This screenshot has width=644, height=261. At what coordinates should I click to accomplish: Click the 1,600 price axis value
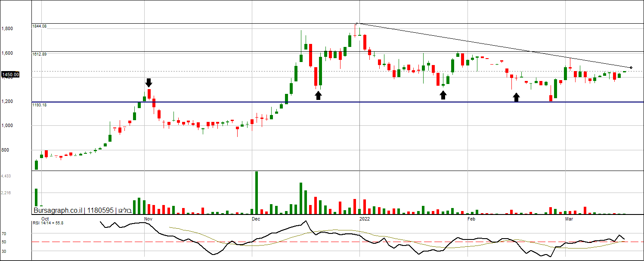7,53
